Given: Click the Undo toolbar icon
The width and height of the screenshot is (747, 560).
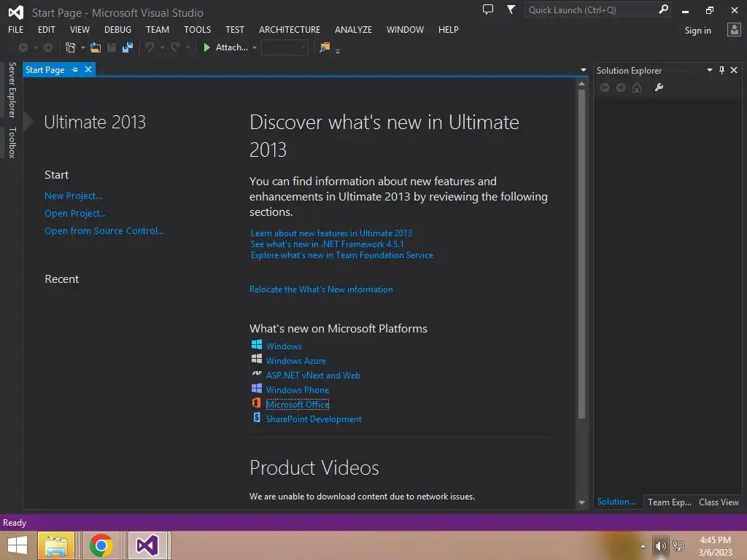Looking at the screenshot, I should [150, 47].
